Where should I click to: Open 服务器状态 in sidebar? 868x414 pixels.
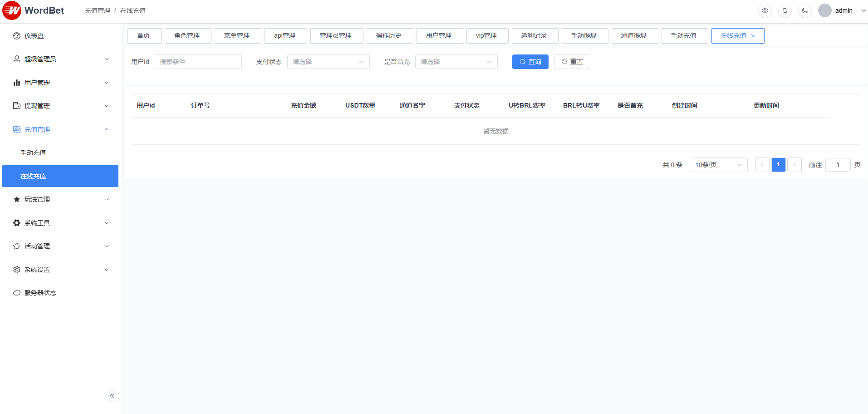click(x=40, y=293)
